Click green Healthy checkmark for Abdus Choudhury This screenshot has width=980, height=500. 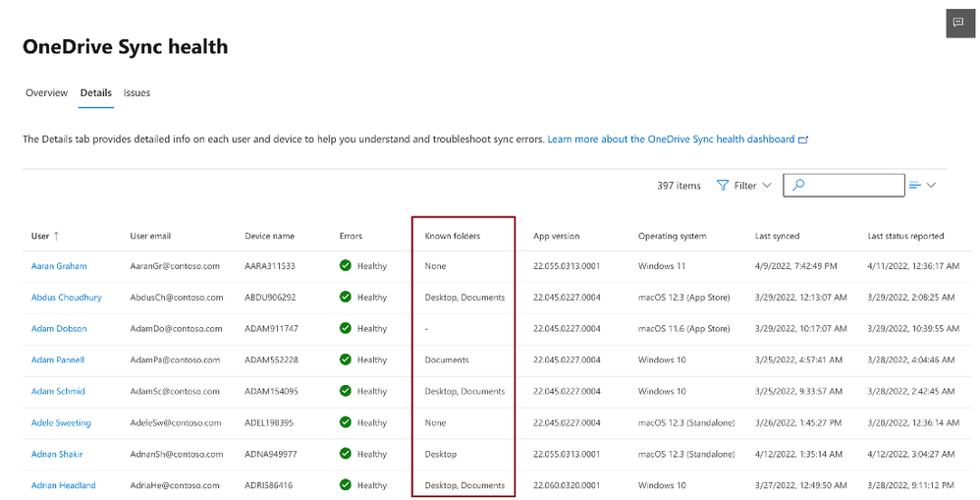pos(345,297)
